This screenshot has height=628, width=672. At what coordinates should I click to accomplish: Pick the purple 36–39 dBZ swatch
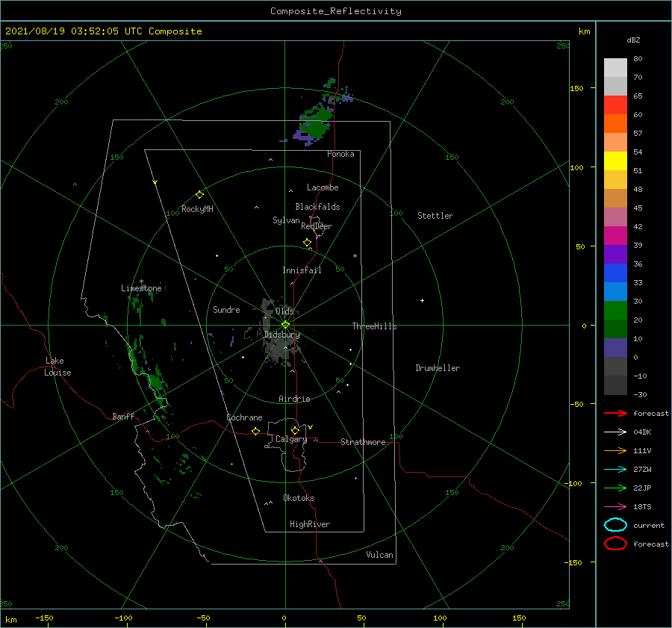615,254
